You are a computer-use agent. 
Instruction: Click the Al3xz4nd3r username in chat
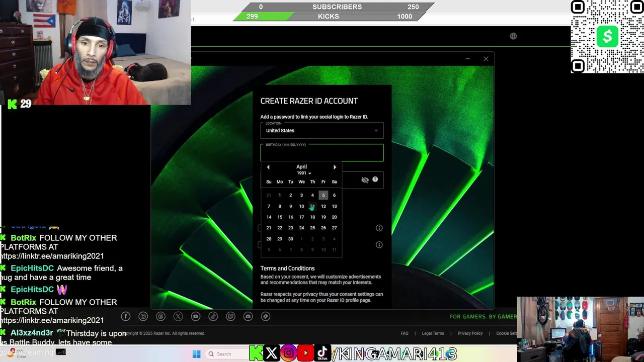[x=32, y=333]
